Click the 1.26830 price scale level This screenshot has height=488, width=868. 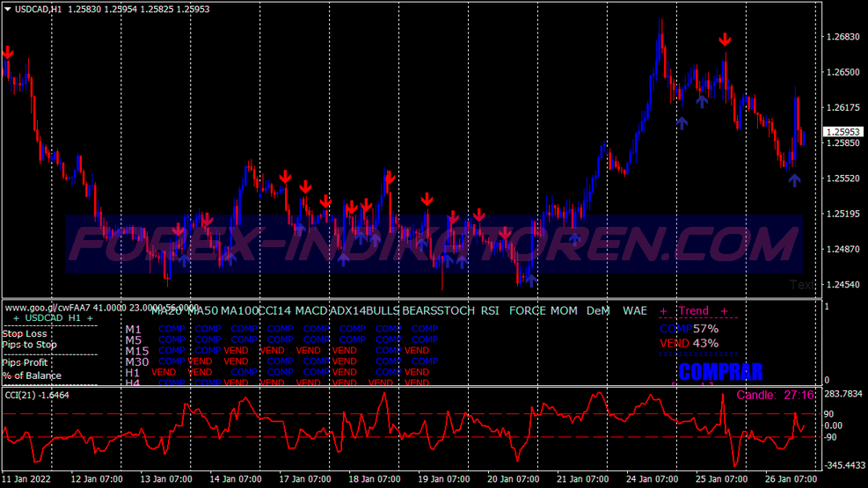tap(842, 37)
